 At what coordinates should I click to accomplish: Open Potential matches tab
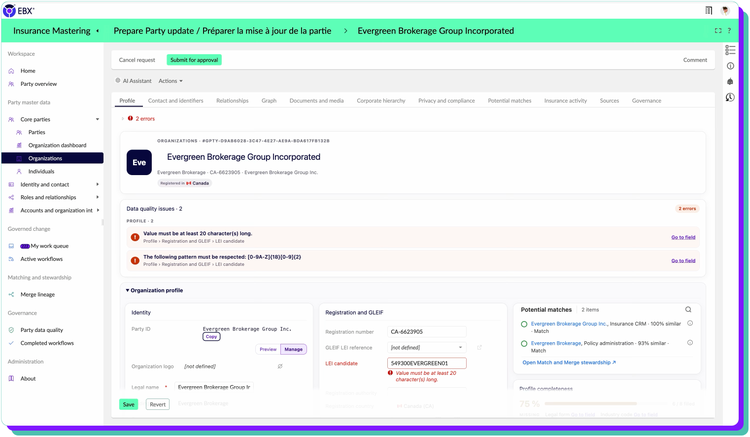pyautogui.click(x=509, y=101)
